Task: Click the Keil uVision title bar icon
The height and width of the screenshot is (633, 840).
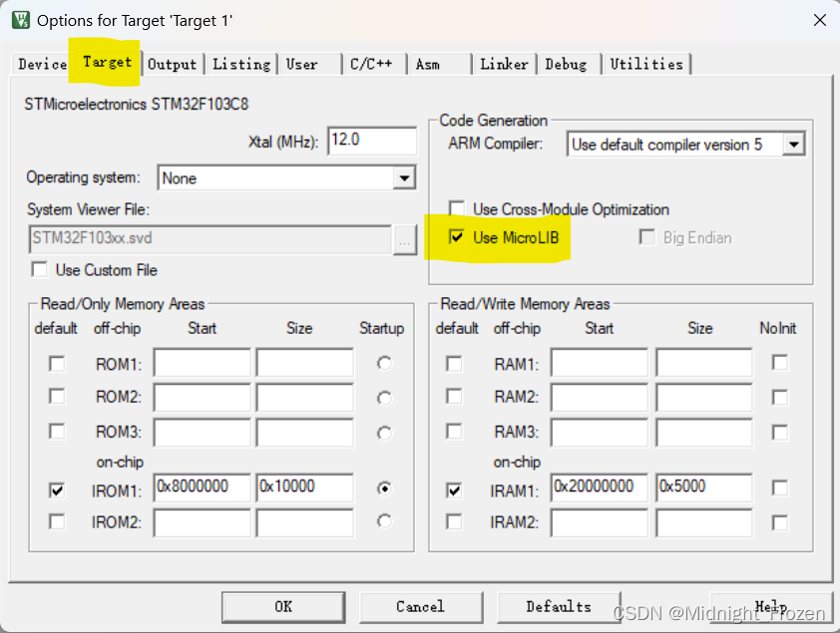Action: click(x=20, y=20)
